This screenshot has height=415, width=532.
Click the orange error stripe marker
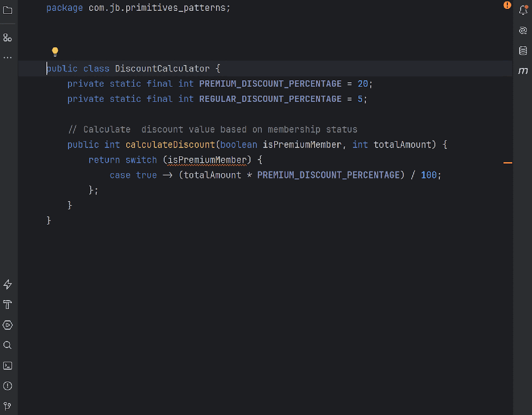click(508, 162)
